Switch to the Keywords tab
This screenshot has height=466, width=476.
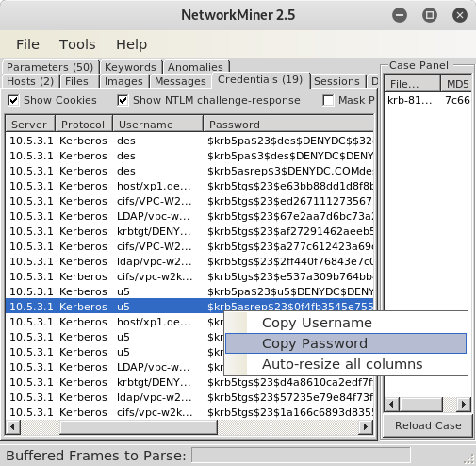(130, 67)
